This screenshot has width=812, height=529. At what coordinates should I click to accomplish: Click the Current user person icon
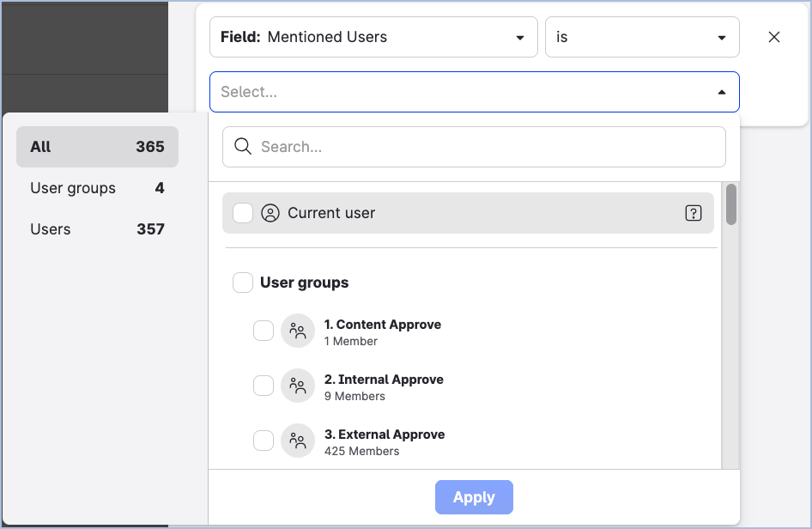click(270, 213)
